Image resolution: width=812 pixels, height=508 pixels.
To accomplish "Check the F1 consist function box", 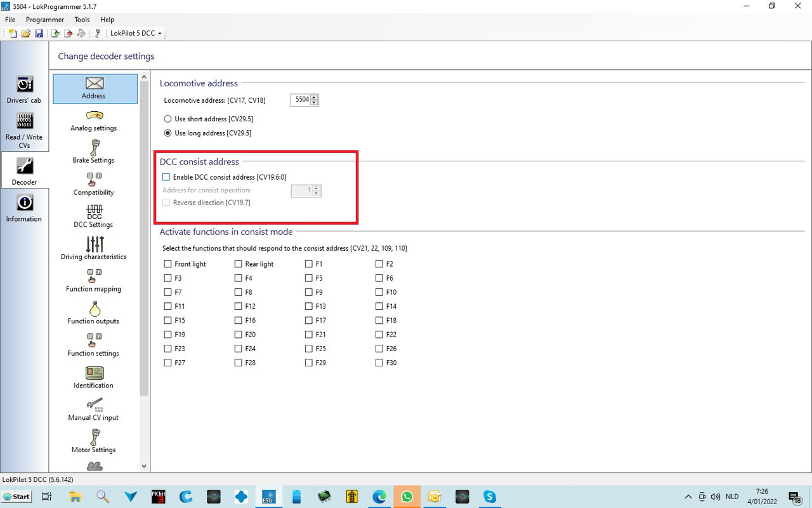I will pyautogui.click(x=309, y=264).
